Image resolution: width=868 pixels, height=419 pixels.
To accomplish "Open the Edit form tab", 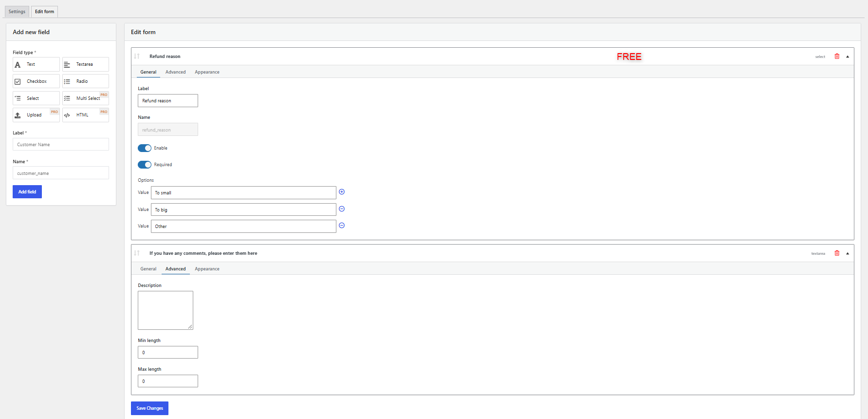I will click(x=45, y=12).
